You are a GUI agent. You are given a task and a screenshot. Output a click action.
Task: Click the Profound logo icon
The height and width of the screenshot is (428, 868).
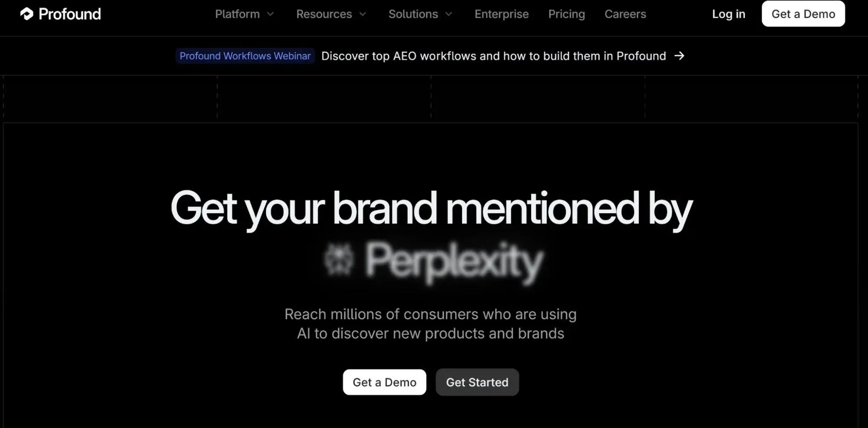[27, 13]
